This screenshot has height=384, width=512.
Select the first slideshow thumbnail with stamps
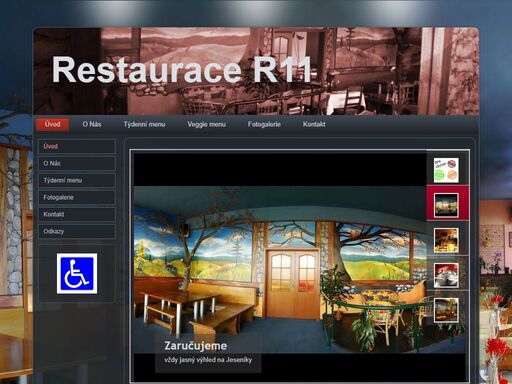pos(446,170)
